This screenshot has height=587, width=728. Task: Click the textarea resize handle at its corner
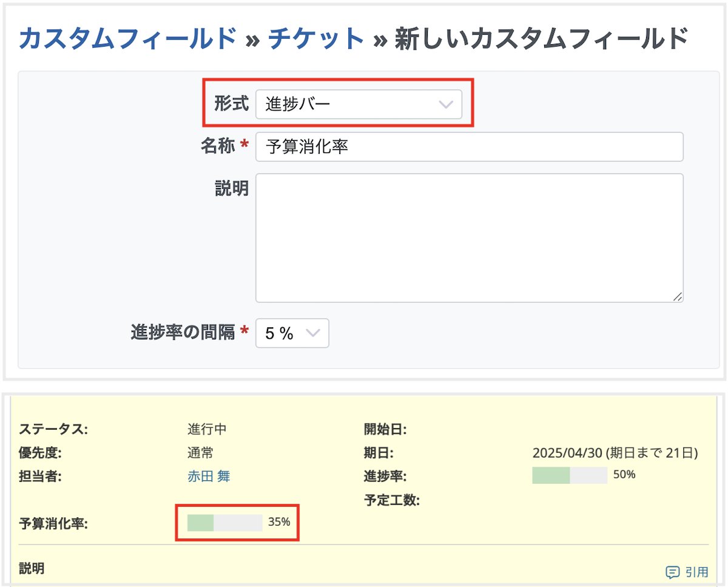678,297
